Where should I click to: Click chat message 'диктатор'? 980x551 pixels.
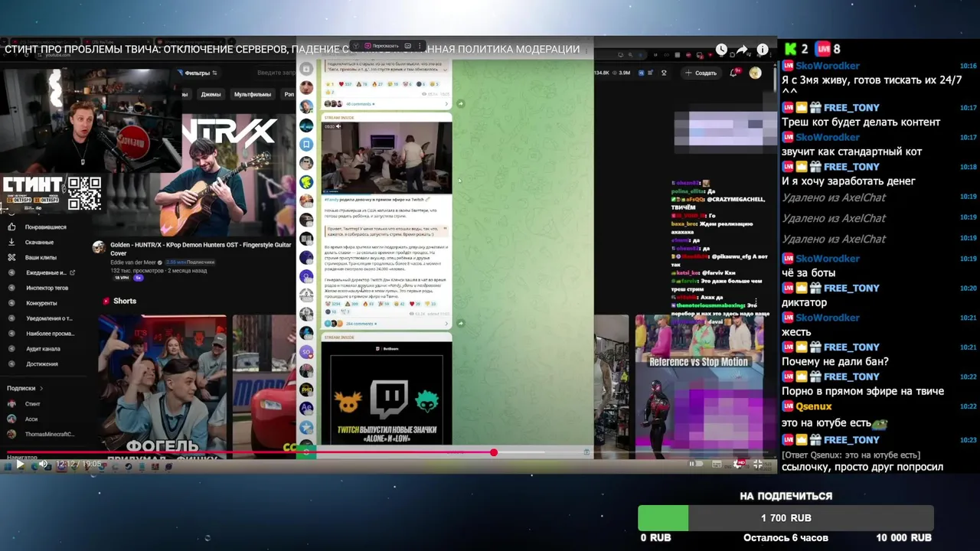coord(804,303)
